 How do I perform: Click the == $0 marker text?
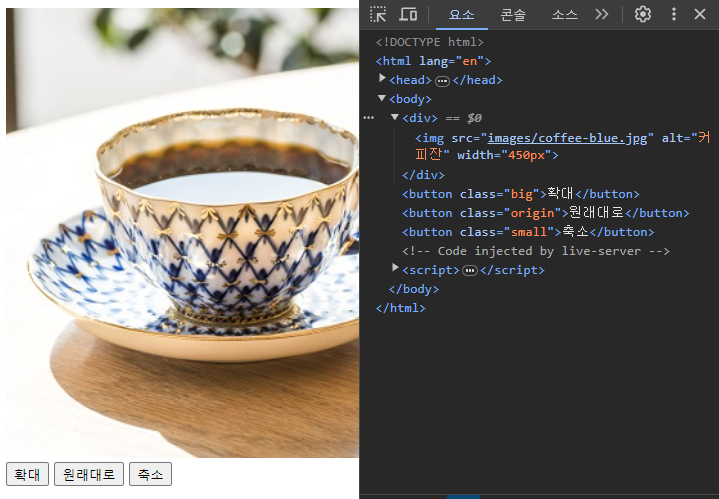(x=463, y=118)
